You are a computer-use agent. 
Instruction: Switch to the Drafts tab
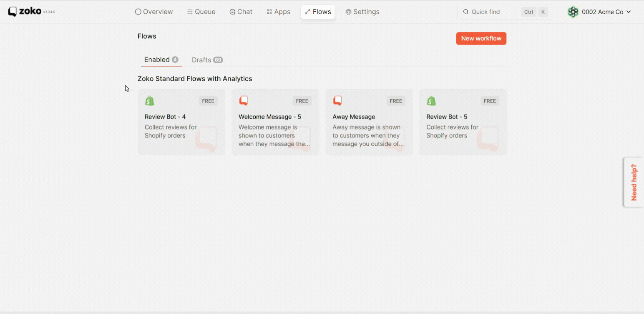[207, 60]
